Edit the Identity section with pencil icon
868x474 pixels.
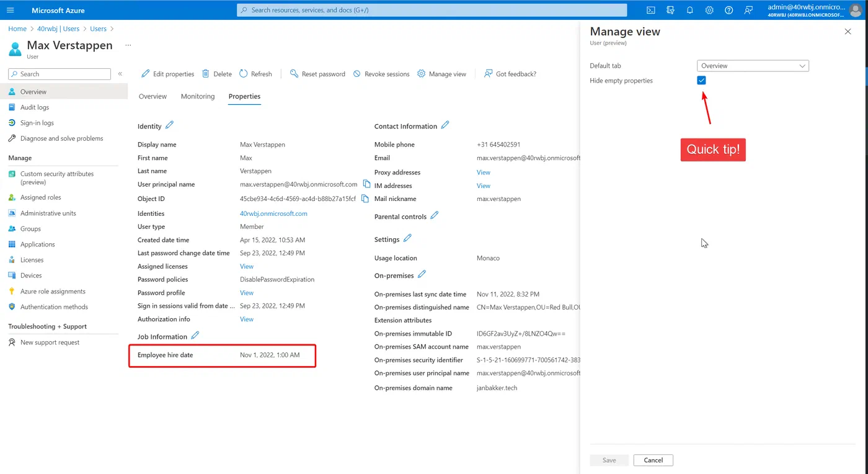tap(170, 125)
